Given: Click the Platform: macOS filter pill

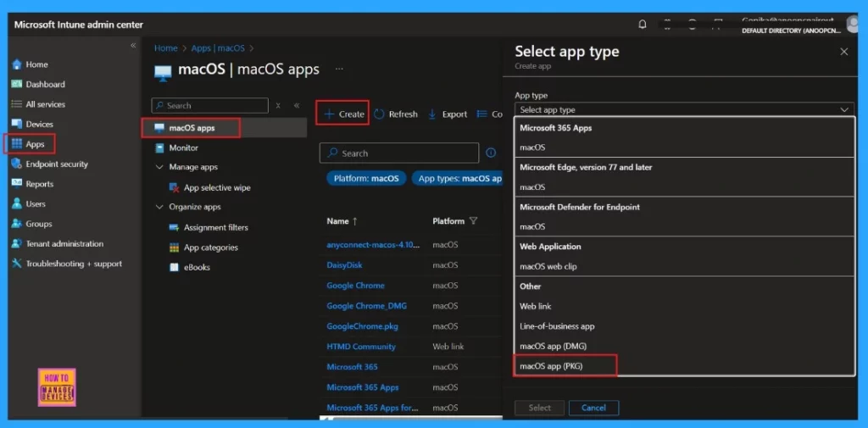Looking at the screenshot, I should (366, 179).
